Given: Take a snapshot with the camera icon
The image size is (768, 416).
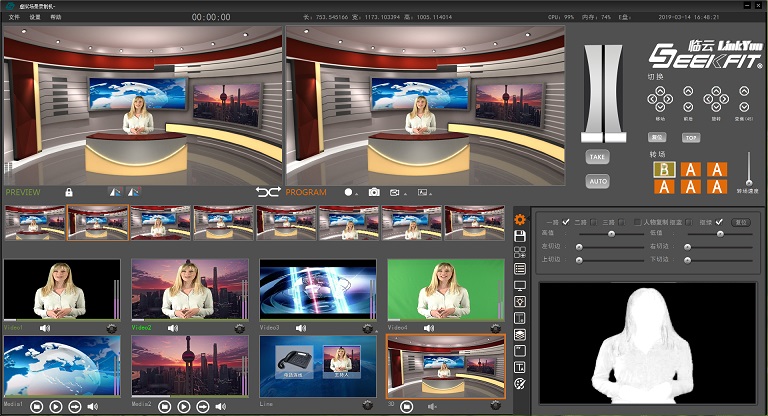Looking at the screenshot, I should 374,192.
